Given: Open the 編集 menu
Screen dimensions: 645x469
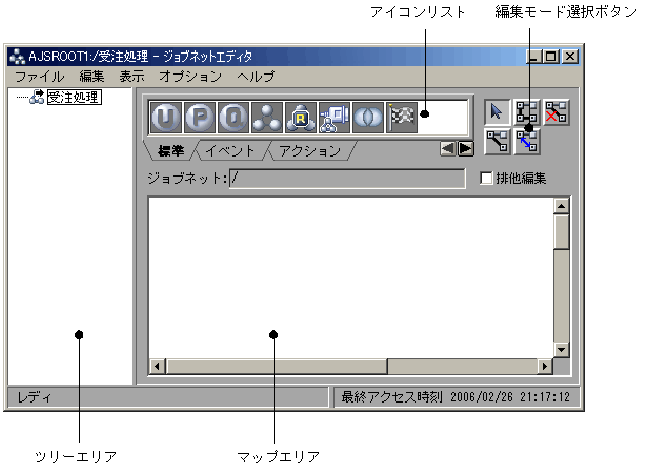Looking at the screenshot, I should pos(92,76).
